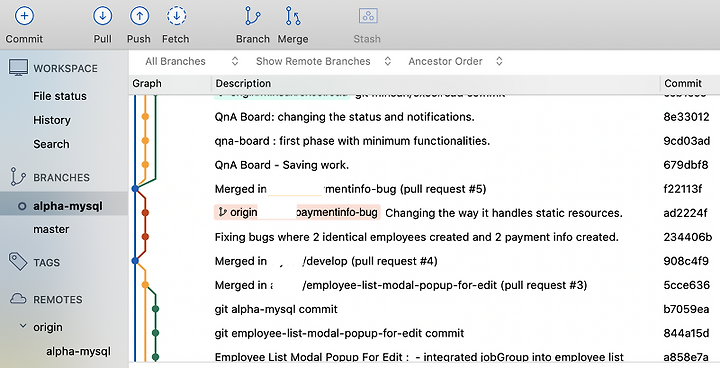Click commit hash 679dbf8
This screenshot has width=720, height=368.
pyautogui.click(x=686, y=164)
